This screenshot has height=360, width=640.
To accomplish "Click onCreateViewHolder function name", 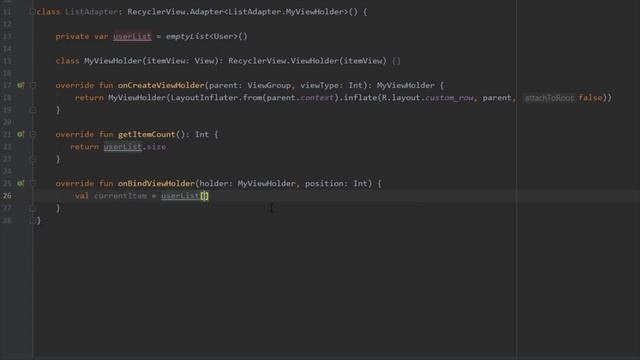I will [x=161, y=85].
